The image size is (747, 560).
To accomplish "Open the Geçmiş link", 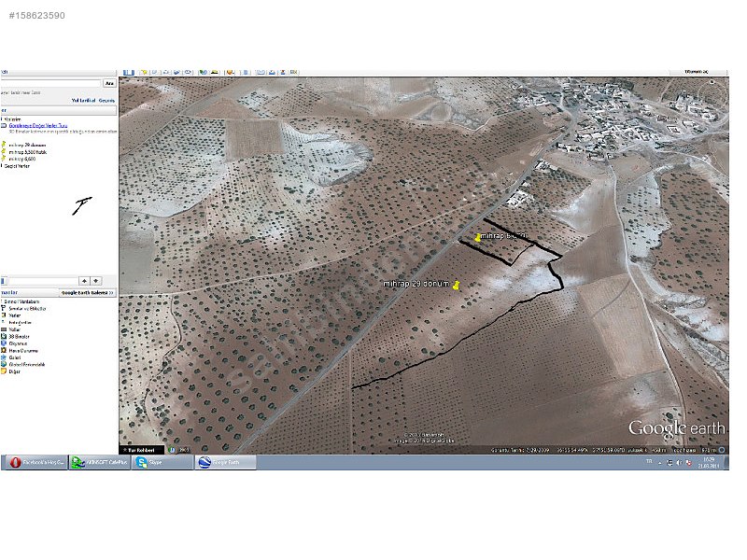I will point(106,101).
